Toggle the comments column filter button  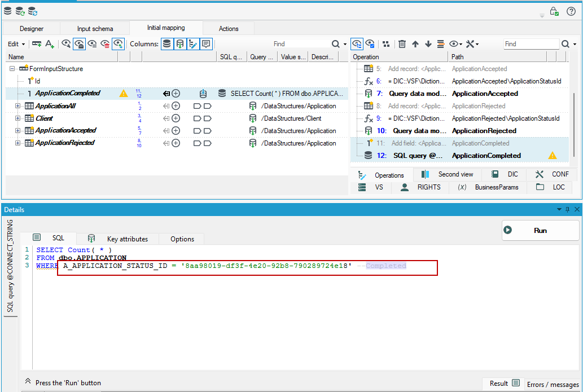click(x=206, y=44)
